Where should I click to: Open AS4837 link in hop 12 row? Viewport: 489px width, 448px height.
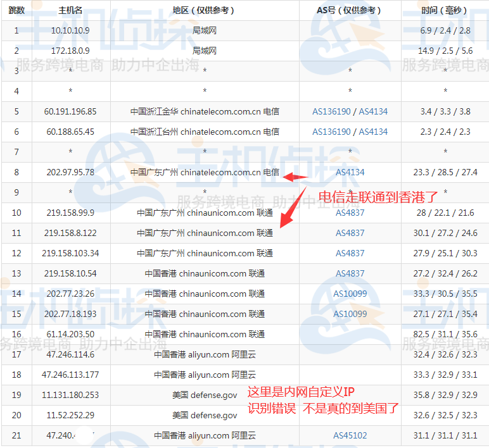[350, 253]
